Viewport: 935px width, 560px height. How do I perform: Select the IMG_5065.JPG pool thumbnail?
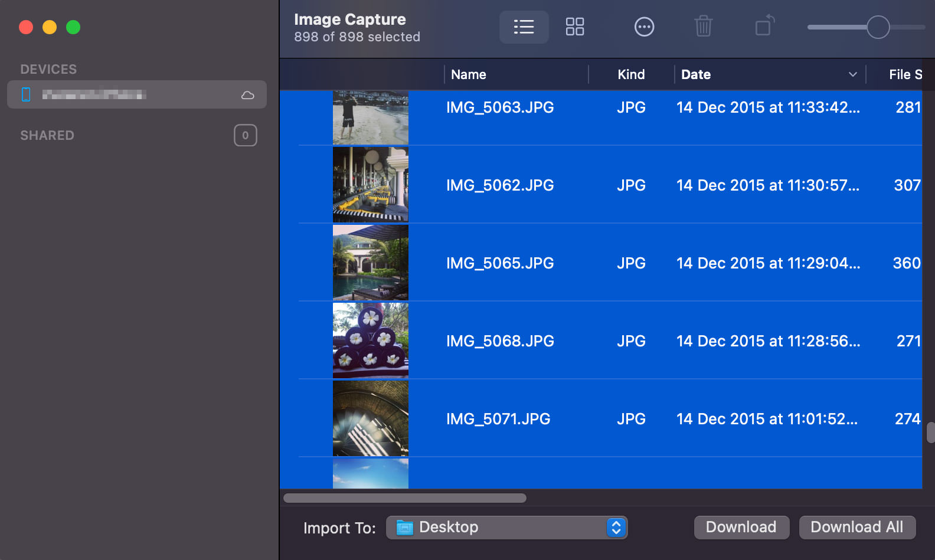click(371, 263)
